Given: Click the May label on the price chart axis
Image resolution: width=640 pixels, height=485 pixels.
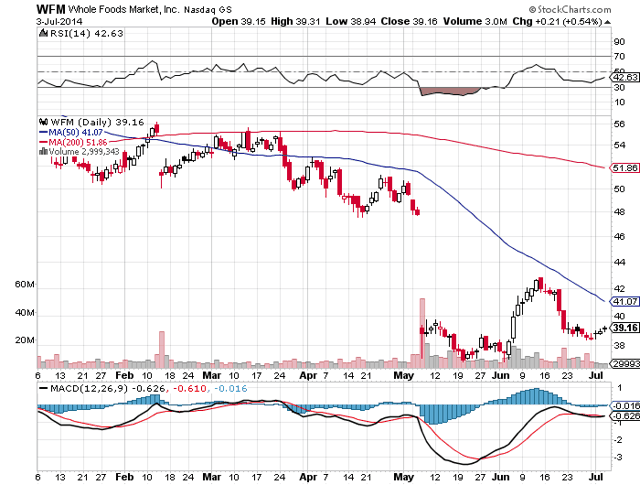Looking at the screenshot, I should [404, 376].
